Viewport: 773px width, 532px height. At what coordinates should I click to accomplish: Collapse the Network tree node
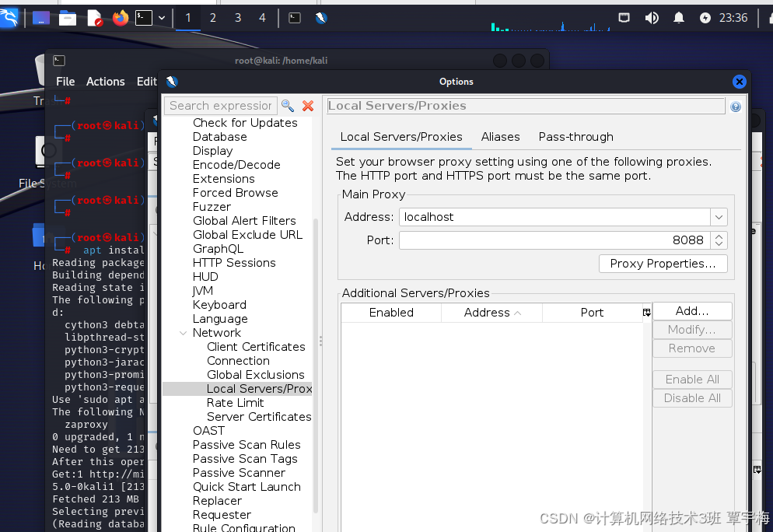(x=183, y=332)
